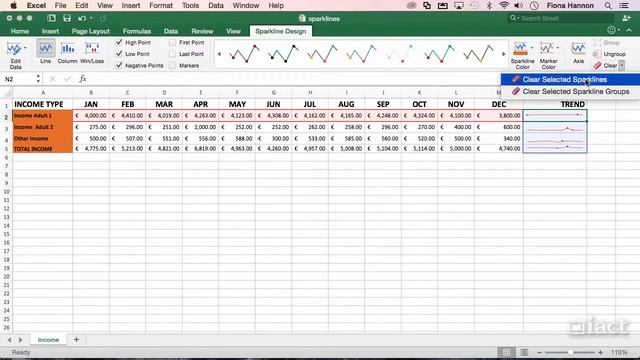The height and width of the screenshot is (360, 640).
Task: Click the Clear eraser button
Action: 605,65
